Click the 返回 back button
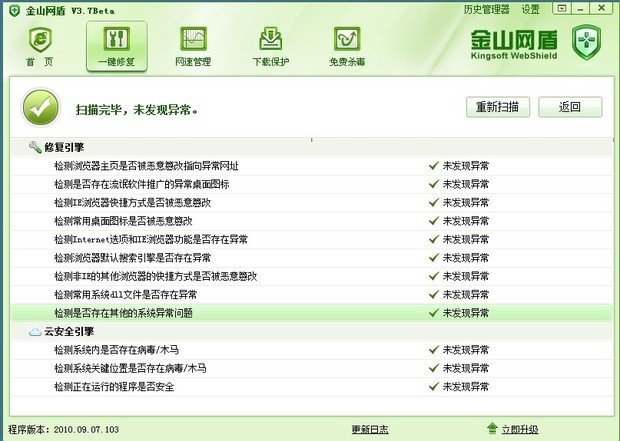This screenshot has width=620, height=441. coord(570,107)
